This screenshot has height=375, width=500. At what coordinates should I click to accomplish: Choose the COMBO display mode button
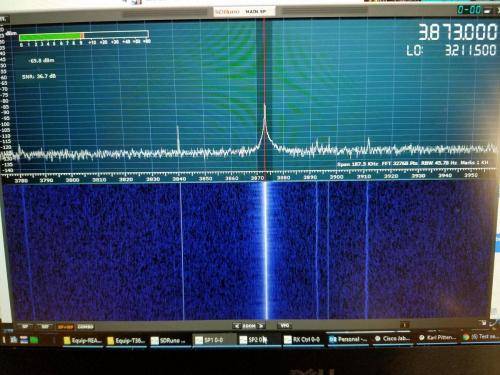click(x=85, y=327)
